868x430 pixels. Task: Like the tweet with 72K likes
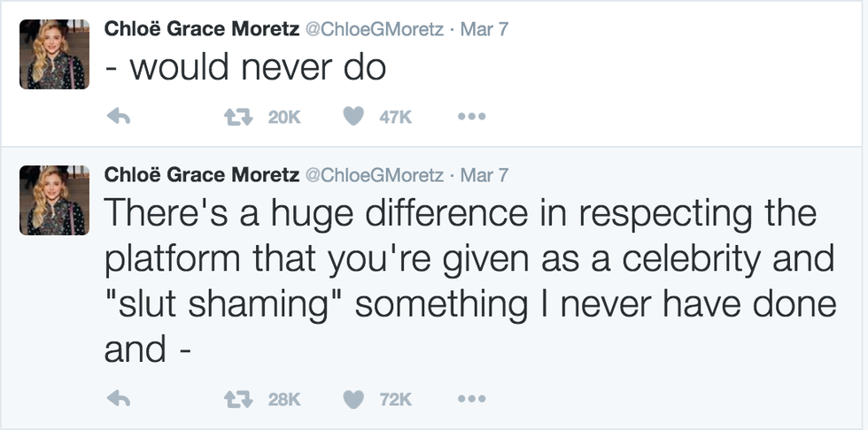point(353,400)
